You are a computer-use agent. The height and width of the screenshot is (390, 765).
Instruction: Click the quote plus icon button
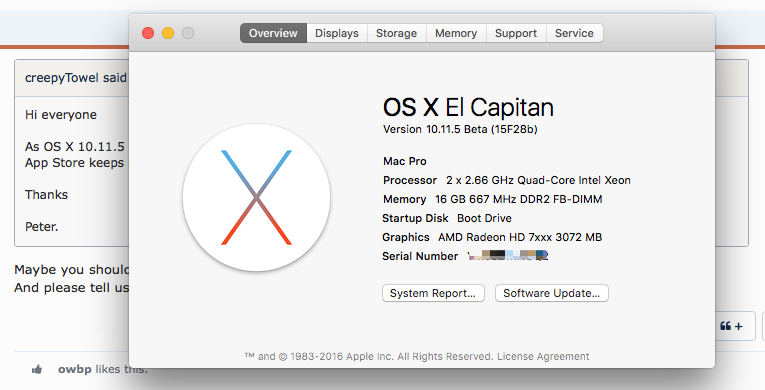point(731,326)
